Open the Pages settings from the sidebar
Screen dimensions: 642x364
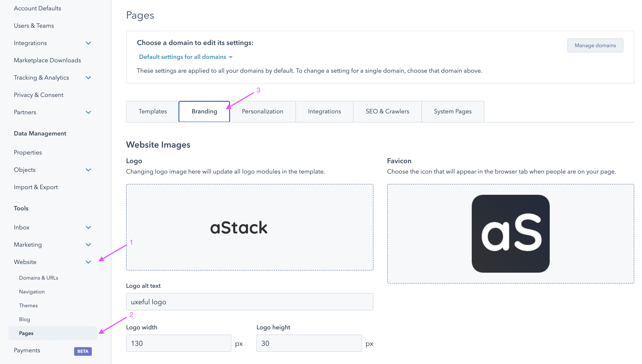[26, 333]
